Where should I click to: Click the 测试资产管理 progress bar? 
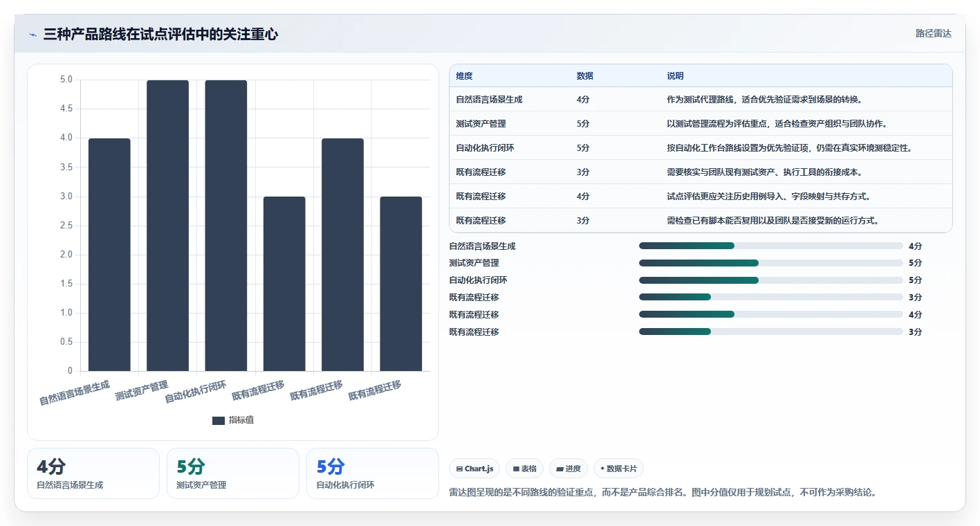[x=771, y=263]
